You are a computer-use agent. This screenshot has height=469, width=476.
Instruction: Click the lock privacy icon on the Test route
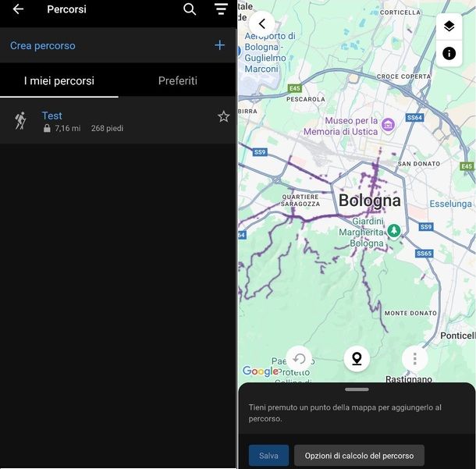point(47,128)
